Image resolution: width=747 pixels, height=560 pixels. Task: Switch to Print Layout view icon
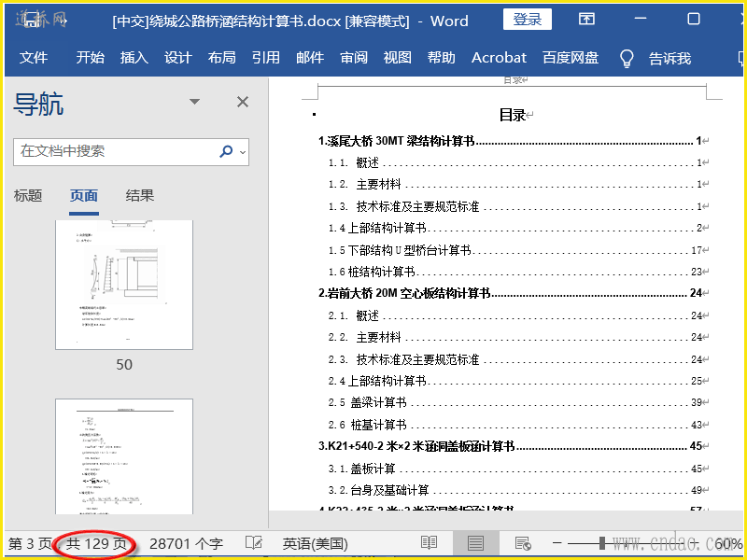pos(475,543)
